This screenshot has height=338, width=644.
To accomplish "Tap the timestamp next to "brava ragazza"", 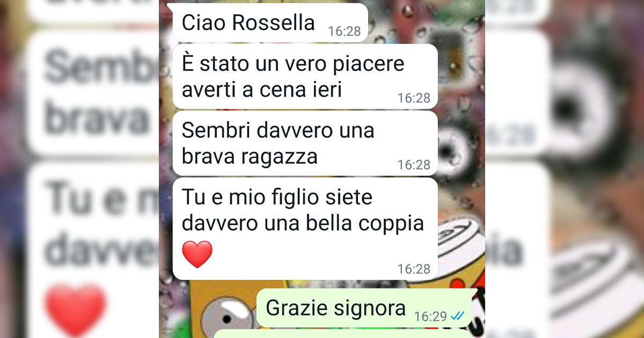I will point(414,165).
